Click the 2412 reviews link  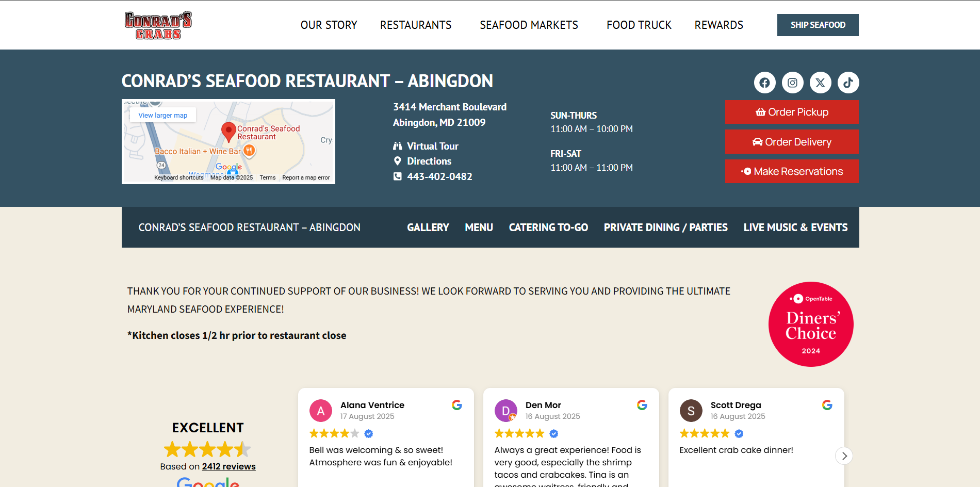[228, 466]
